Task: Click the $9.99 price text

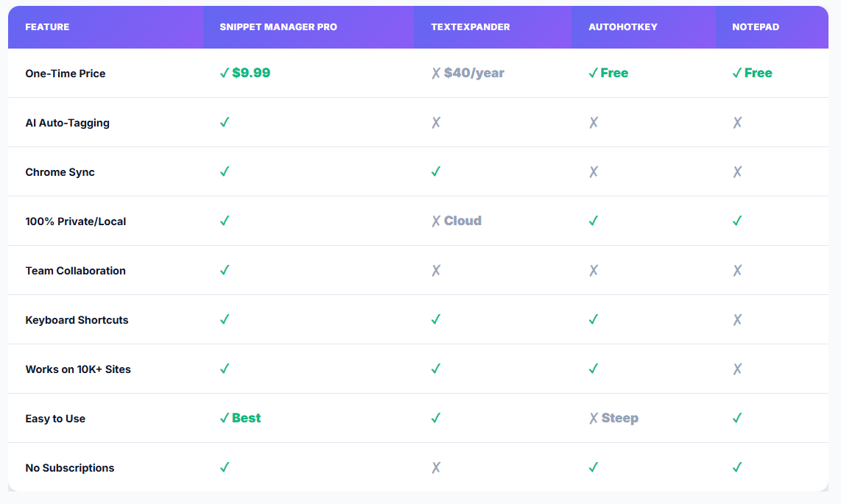Action: 251,73
